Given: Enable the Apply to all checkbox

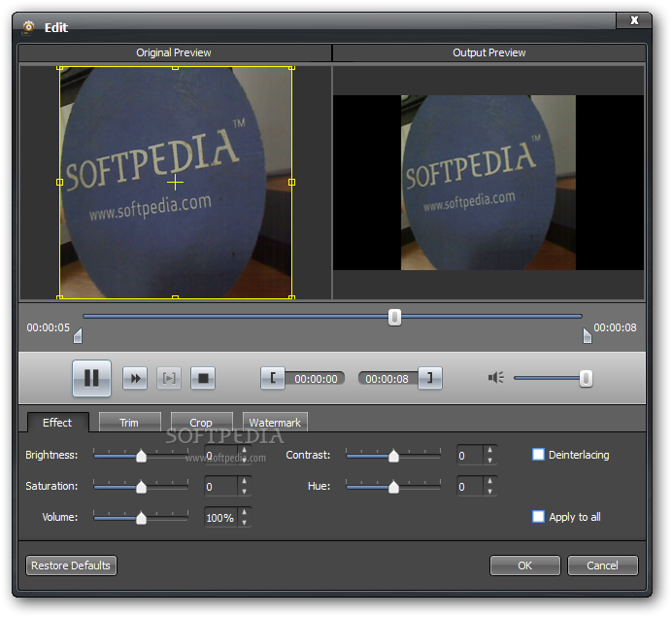Looking at the screenshot, I should point(538,517).
